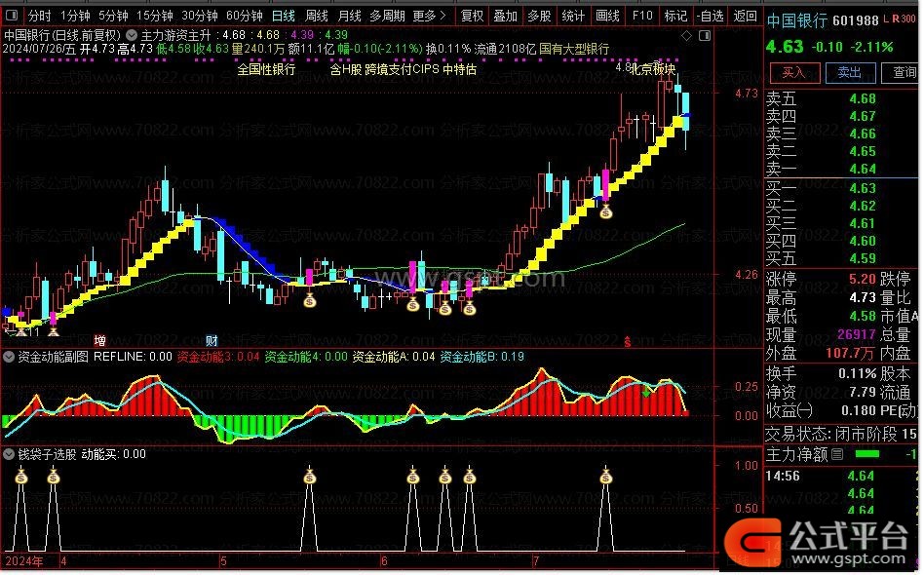Click the 叠加 overlay button
The width and height of the screenshot is (924, 575).
click(505, 16)
